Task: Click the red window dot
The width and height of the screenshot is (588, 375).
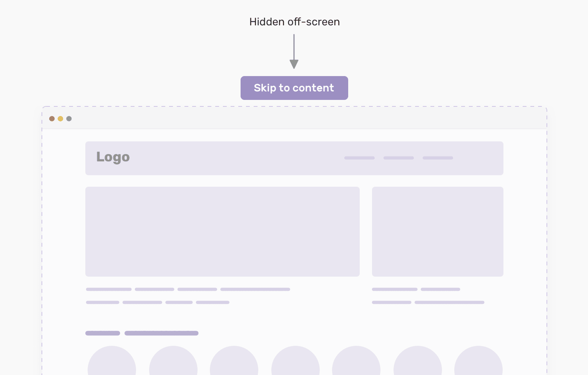Action: (x=52, y=119)
